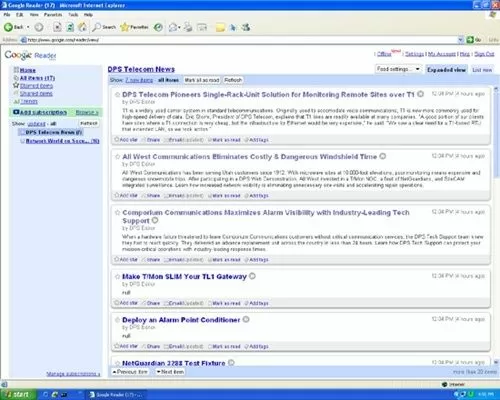500x400 pixels.
Task: Select Network World subscription in sidebar
Action: [x=63, y=141]
